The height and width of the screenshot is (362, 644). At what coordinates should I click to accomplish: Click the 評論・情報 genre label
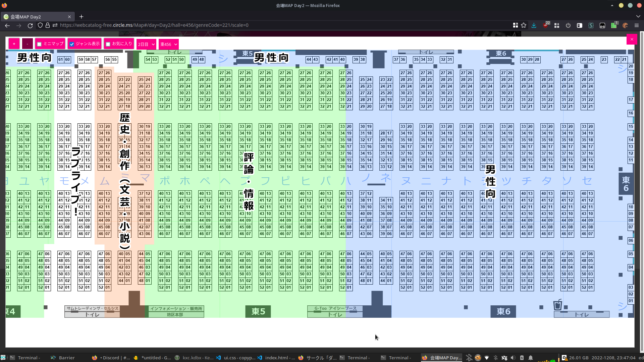point(249,181)
